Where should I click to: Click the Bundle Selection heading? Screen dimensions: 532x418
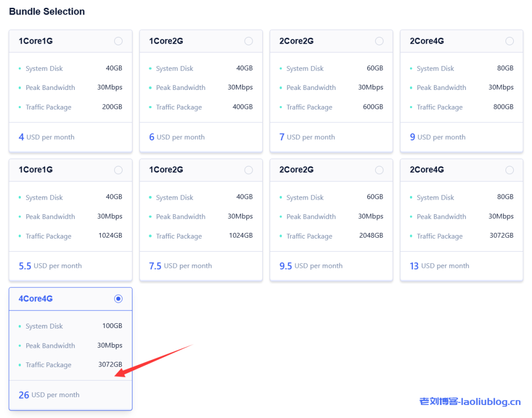(47, 11)
